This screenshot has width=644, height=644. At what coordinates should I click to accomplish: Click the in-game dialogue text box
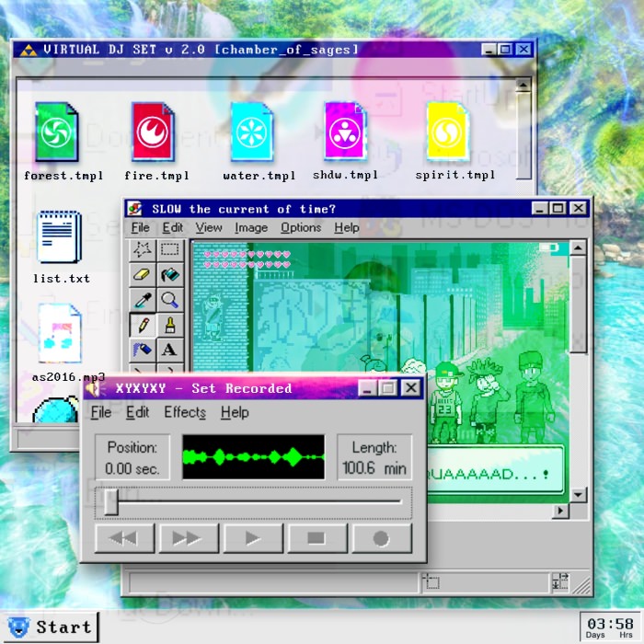[495, 471]
